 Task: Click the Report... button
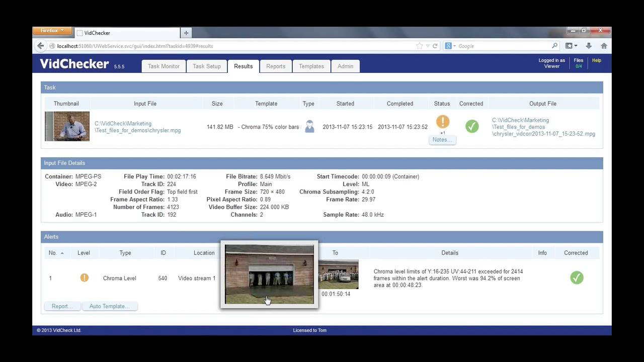coord(62,306)
